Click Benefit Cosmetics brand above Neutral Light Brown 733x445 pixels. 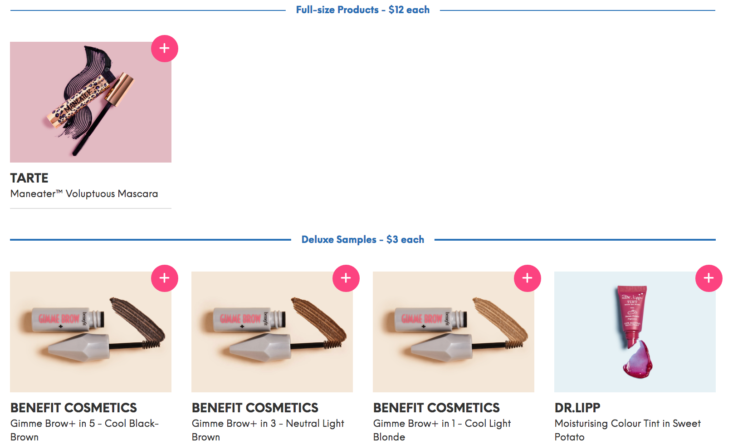[x=255, y=408]
